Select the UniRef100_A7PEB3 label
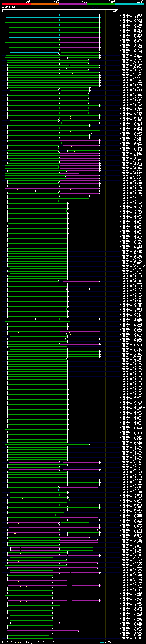The height and width of the screenshot is (644, 146). (131, 32)
